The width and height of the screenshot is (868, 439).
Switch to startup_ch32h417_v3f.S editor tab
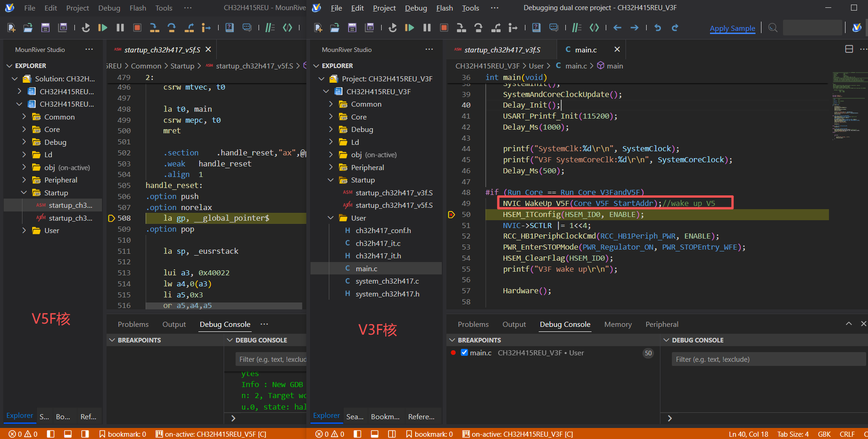coord(502,50)
